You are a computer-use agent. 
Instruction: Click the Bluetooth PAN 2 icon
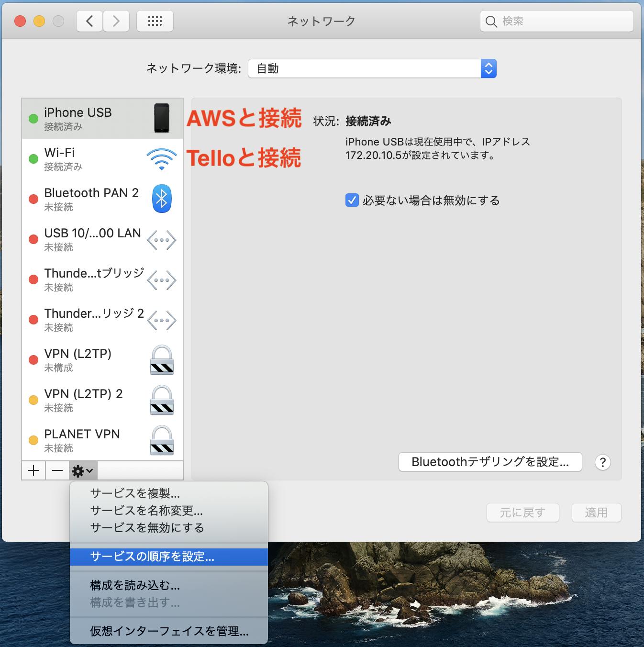[162, 199]
